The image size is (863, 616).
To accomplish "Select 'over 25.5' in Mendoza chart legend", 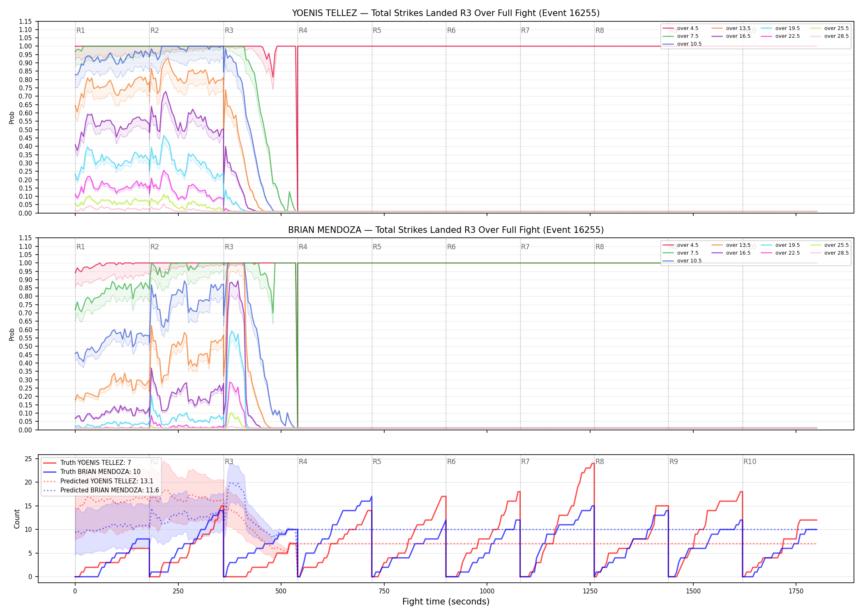I will [829, 245].
